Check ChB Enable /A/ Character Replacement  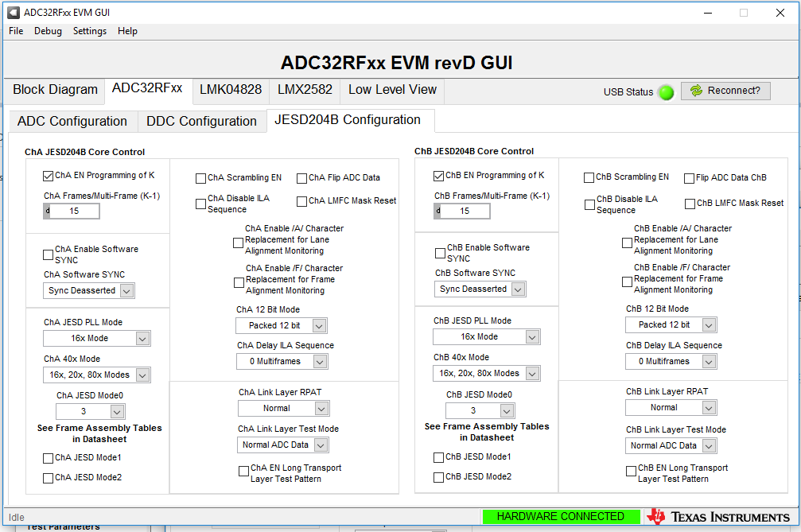click(x=628, y=243)
